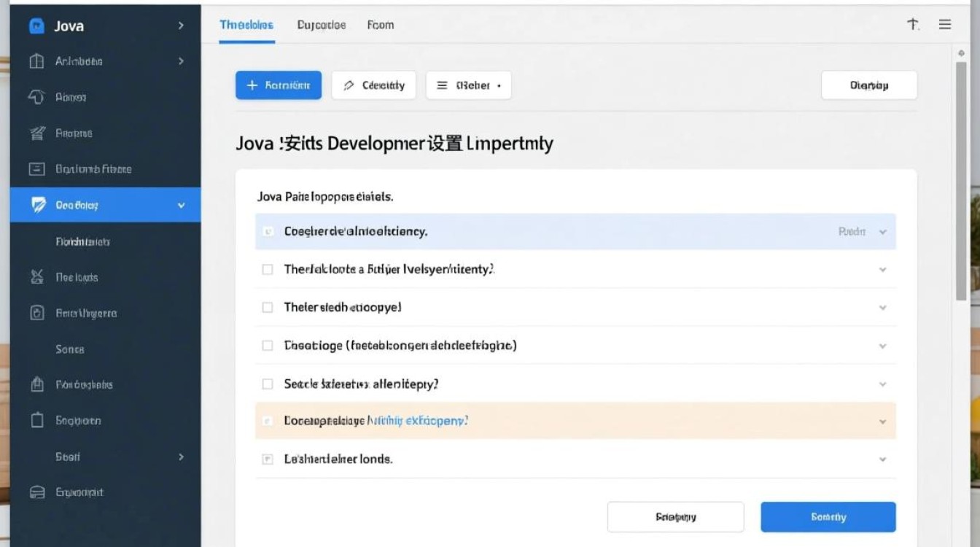The width and height of the screenshot is (980, 547).
Task: Click the shopping bag icon beside Fon dogbobs
Action: pyautogui.click(x=37, y=384)
